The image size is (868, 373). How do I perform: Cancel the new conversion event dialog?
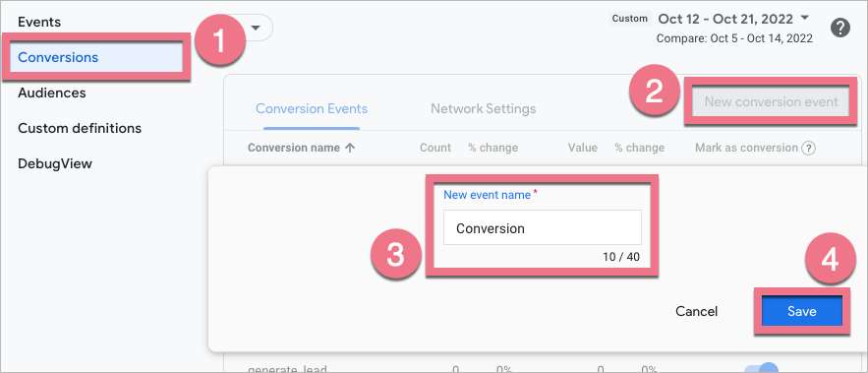[x=696, y=311]
